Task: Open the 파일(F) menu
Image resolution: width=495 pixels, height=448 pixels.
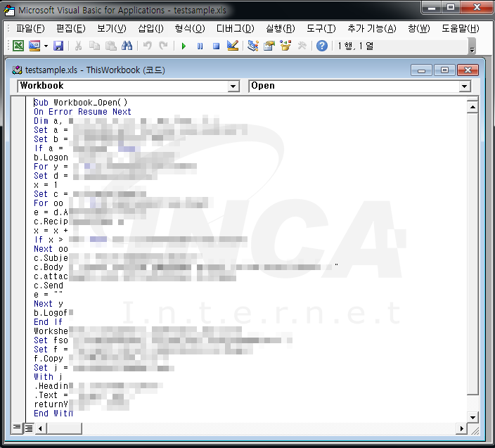Action: 31,29
